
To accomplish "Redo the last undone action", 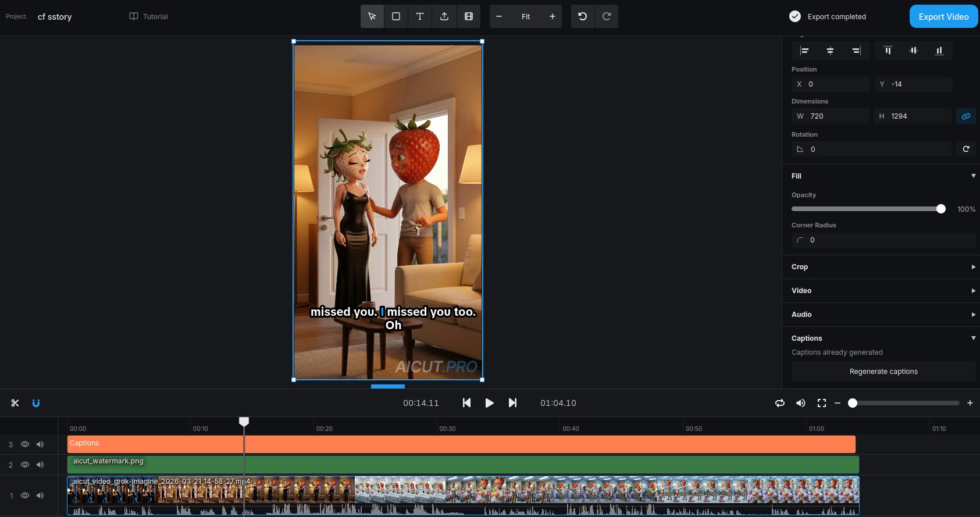I will pyautogui.click(x=607, y=16).
